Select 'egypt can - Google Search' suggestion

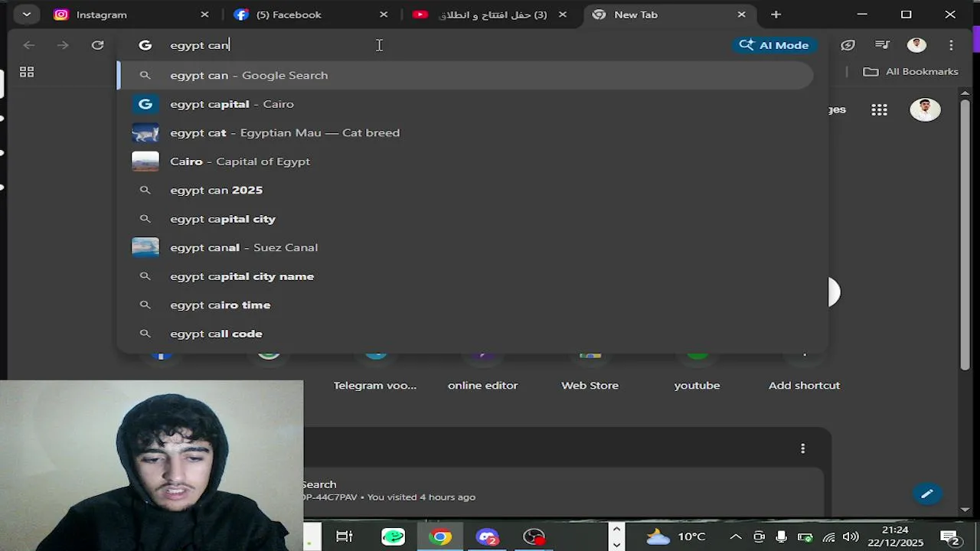465,75
